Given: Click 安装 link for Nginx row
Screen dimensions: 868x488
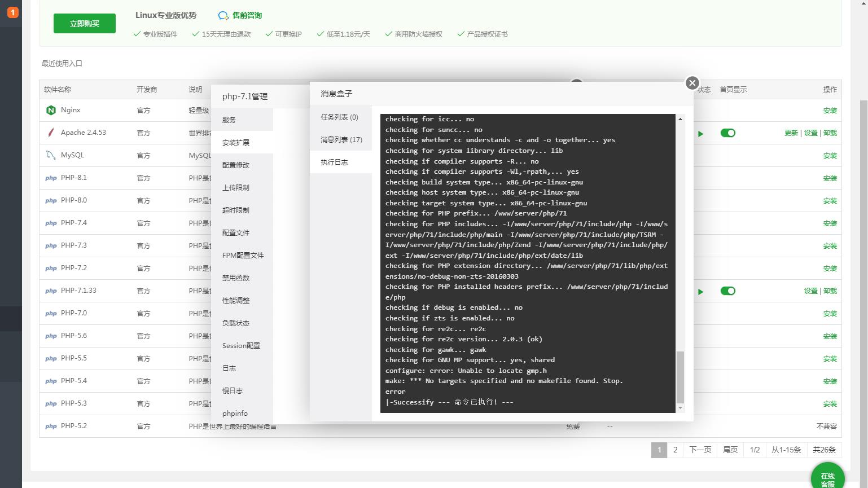Looking at the screenshot, I should (830, 111).
